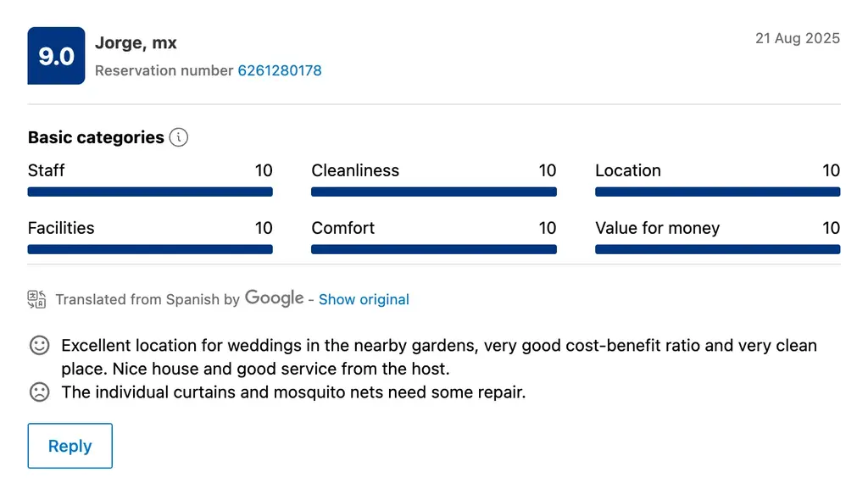The width and height of the screenshot is (868, 489).
Task: Click the Facilities rating bar
Action: pos(150,250)
